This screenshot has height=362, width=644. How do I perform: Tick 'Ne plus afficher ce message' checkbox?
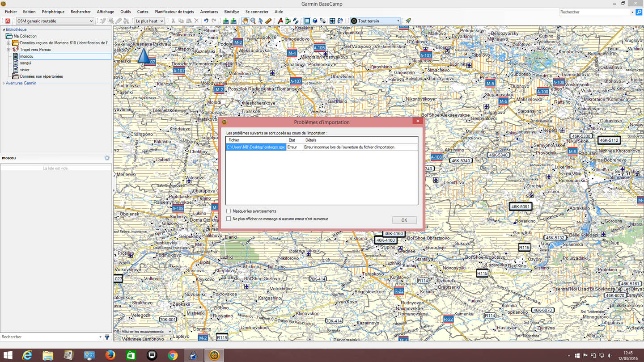coord(229,219)
